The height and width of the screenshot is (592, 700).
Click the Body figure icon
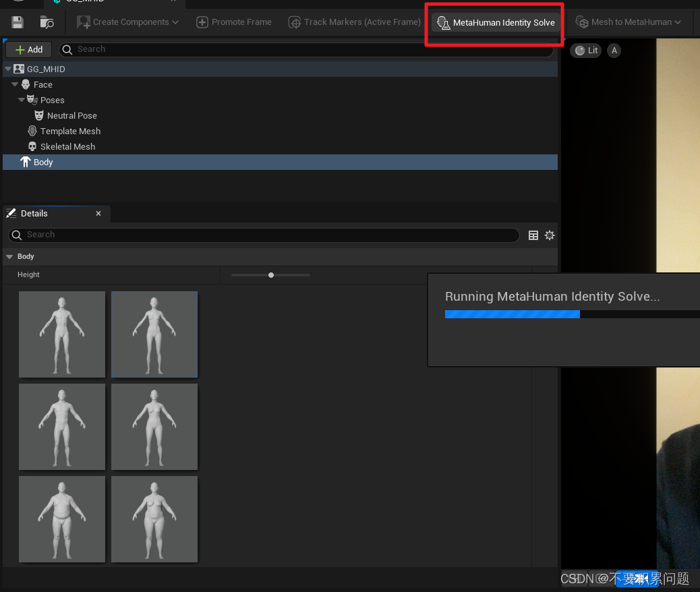pyautogui.click(x=26, y=162)
